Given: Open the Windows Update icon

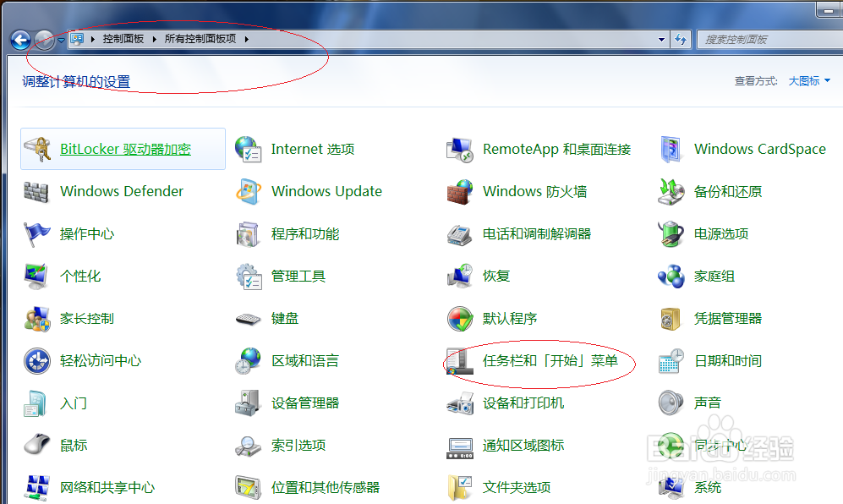Looking at the screenshot, I should click(x=249, y=191).
